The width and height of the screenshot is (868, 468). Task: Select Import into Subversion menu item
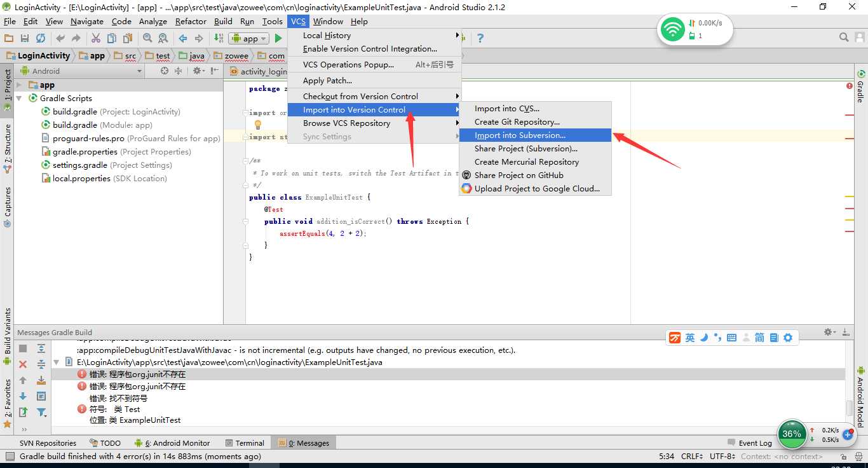pos(535,135)
